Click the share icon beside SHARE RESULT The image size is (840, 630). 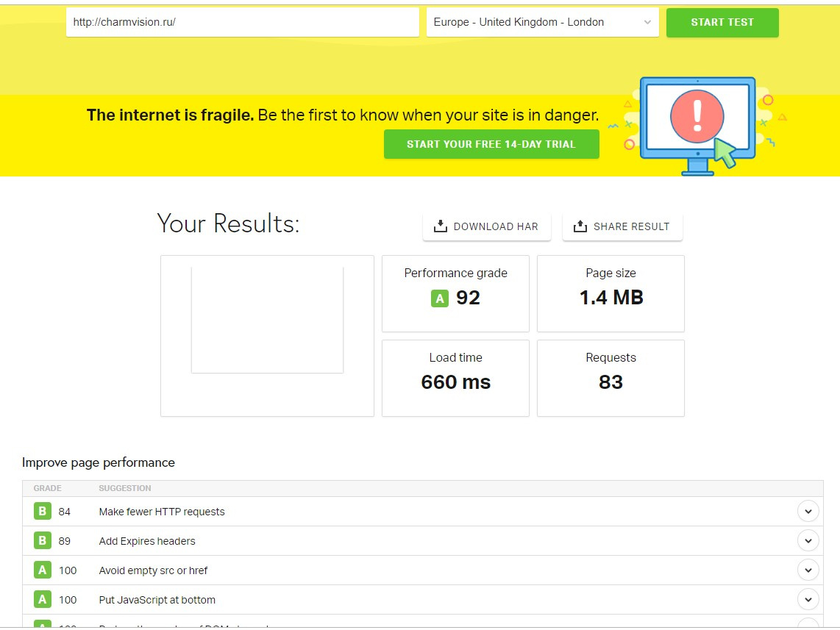tap(580, 226)
